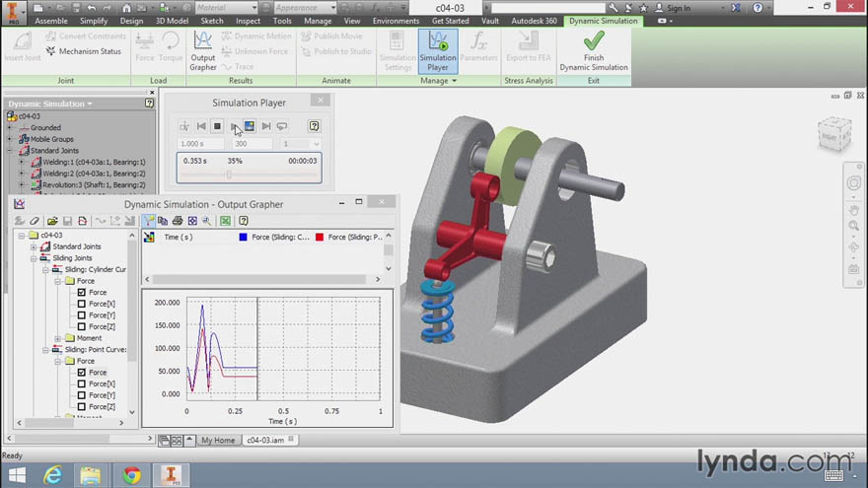Print the Output Grapher graph
This screenshot has height=488, width=868.
[178, 221]
